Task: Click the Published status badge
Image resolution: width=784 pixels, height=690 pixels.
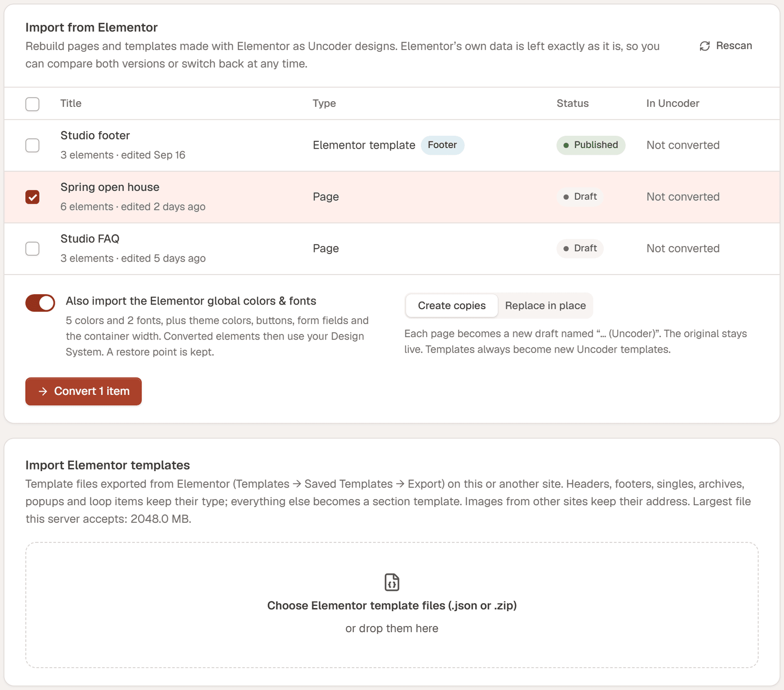Action: (591, 145)
